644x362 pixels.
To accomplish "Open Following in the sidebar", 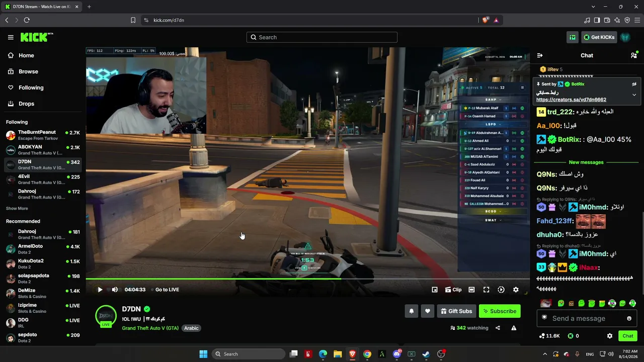I will point(43,87).
